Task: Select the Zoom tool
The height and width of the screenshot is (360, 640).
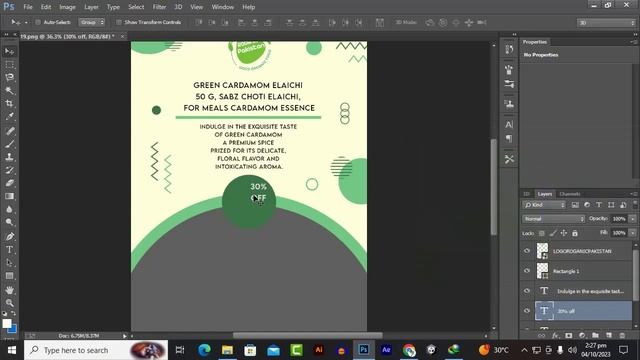Action: (9, 303)
